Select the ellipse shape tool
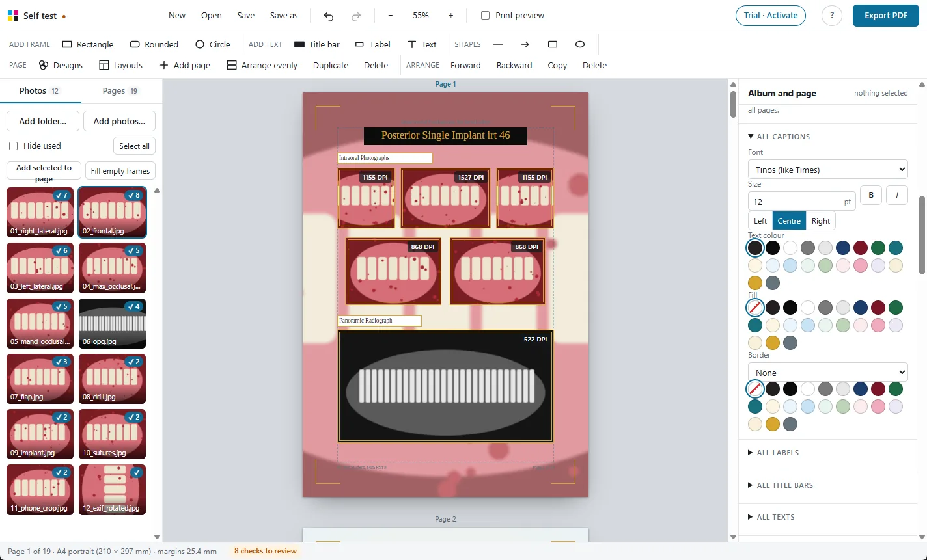This screenshot has width=927, height=560. pos(580,44)
